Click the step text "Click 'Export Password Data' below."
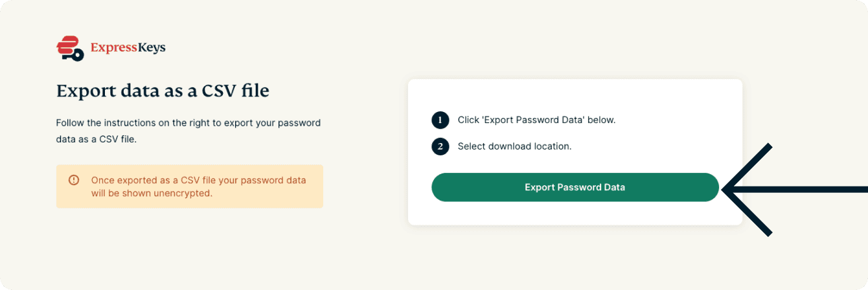This screenshot has height=290, width=868. tap(536, 120)
